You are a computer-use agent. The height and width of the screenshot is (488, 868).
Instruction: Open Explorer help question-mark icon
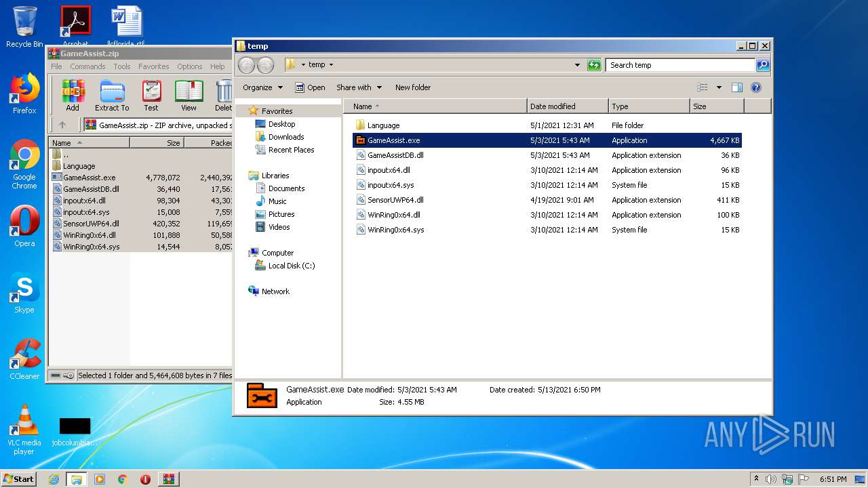(756, 87)
